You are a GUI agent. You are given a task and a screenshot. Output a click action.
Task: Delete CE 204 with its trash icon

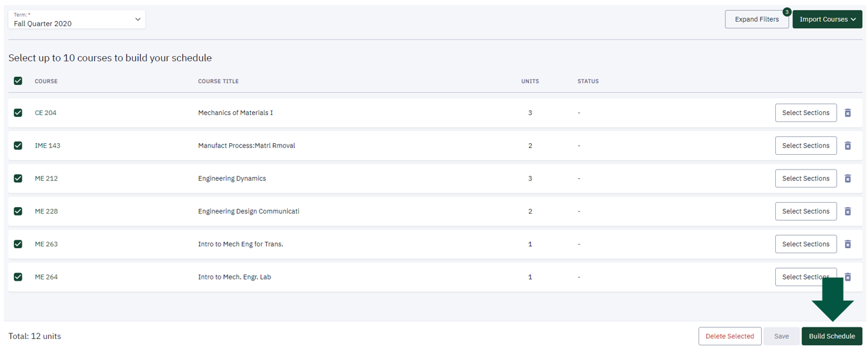848,113
